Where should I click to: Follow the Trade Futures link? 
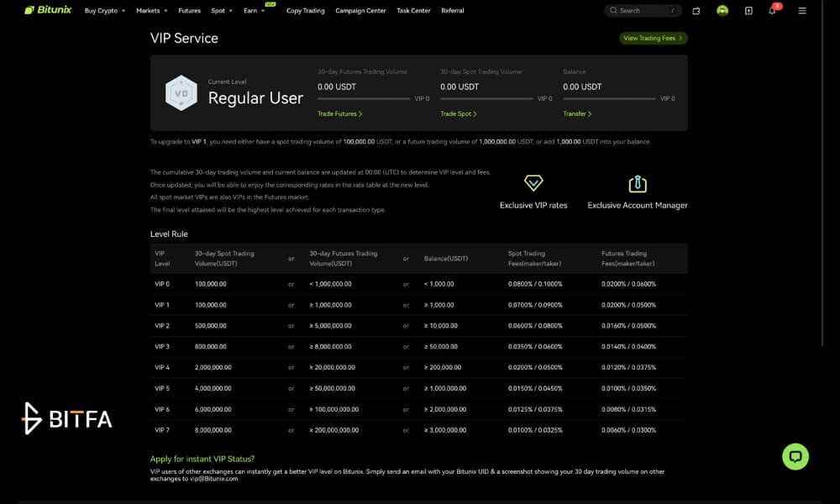pos(339,113)
